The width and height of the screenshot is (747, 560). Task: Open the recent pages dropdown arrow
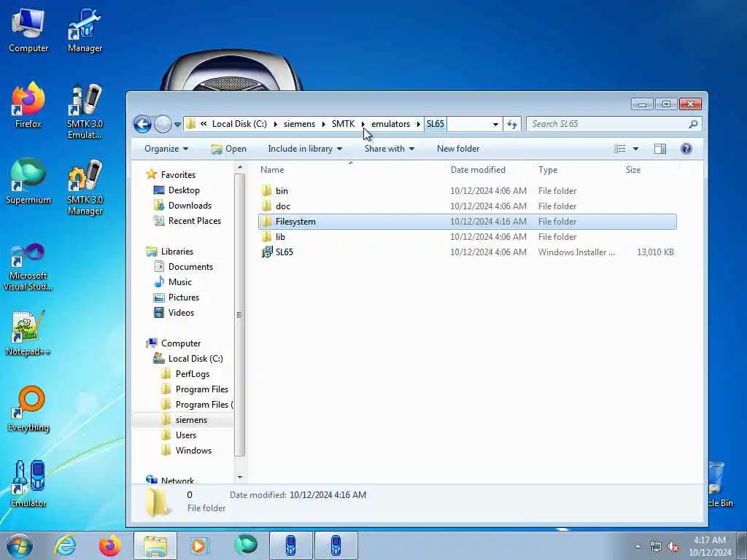178,124
